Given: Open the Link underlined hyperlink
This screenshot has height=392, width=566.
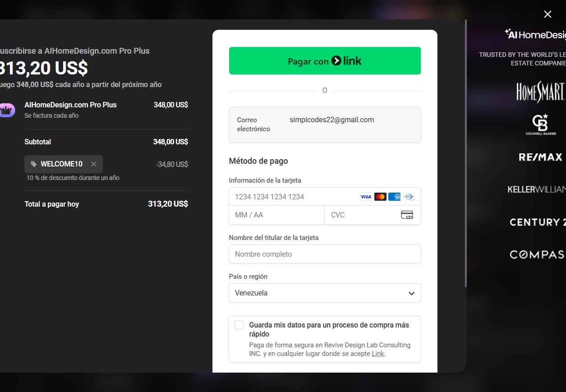Looking at the screenshot, I should pos(378,354).
